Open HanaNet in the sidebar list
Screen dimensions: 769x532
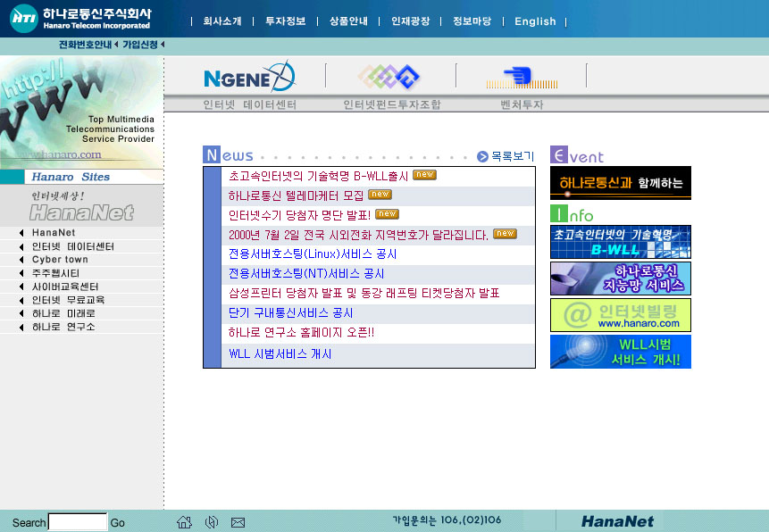(54, 232)
